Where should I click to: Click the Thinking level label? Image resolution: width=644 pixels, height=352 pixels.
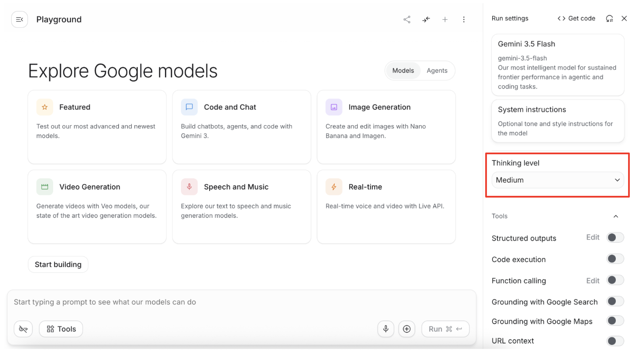click(x=516, y=163)
